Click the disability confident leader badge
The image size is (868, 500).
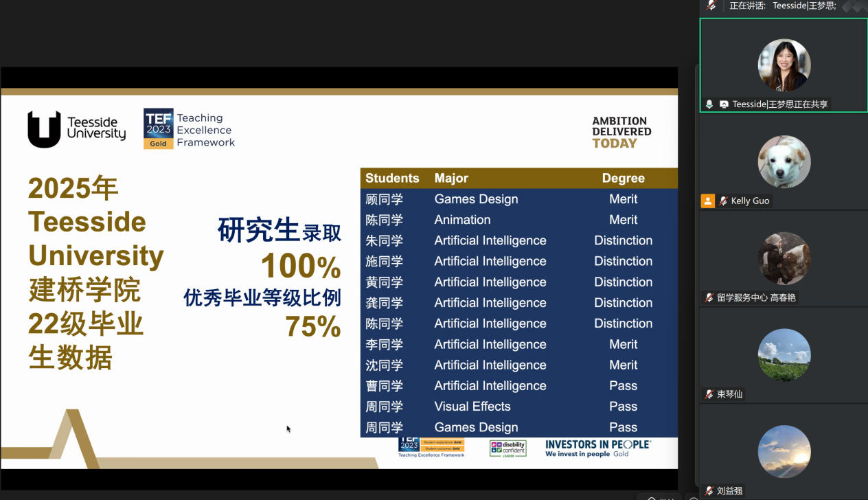coord(507,448)
